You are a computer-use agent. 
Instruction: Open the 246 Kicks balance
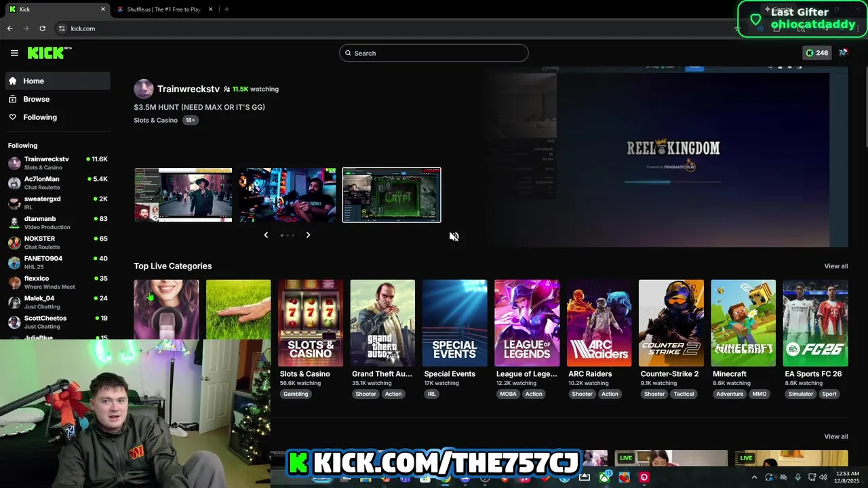816,53
